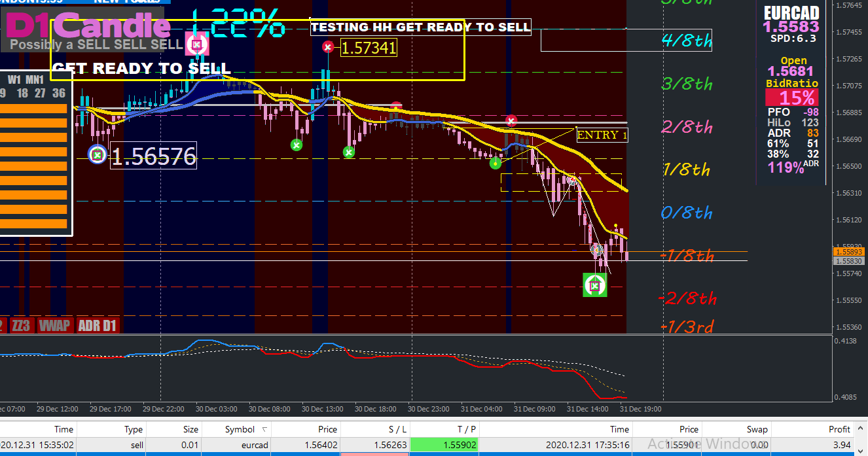Click the large green square buy arrow icon

pos(595,285)
